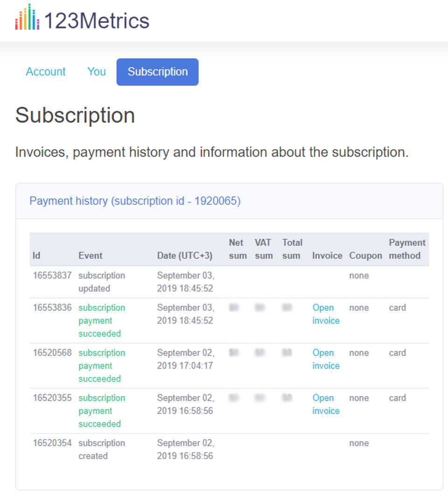This screenshot has width=448, height=495.
Task: Click 'card' payment method in row 16553836
Action: tap(397, 307)
